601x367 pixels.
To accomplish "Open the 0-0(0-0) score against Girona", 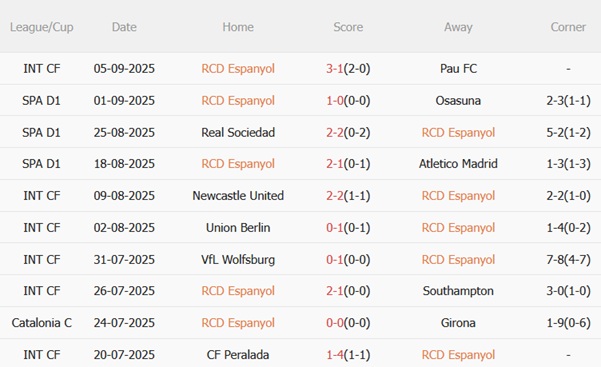I will (348, 323).
